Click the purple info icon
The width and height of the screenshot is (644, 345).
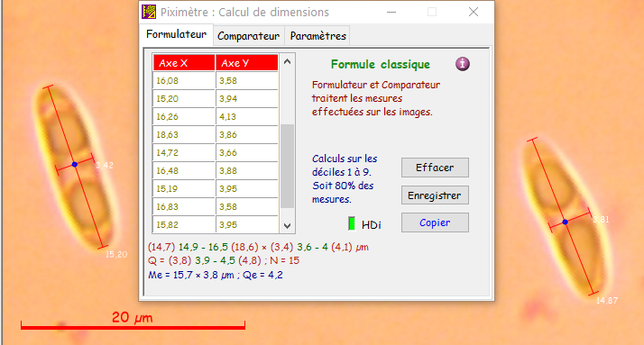tap(462, 64)
